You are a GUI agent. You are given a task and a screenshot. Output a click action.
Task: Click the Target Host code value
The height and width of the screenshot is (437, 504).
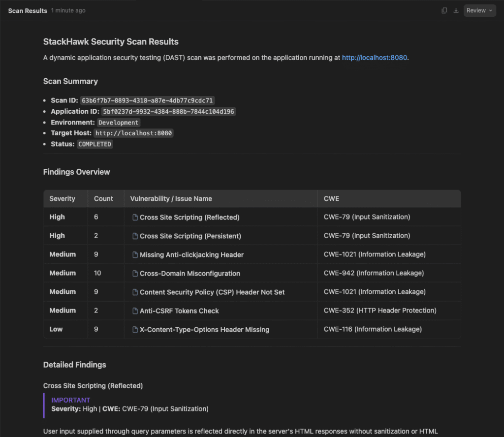coord(133,133)
